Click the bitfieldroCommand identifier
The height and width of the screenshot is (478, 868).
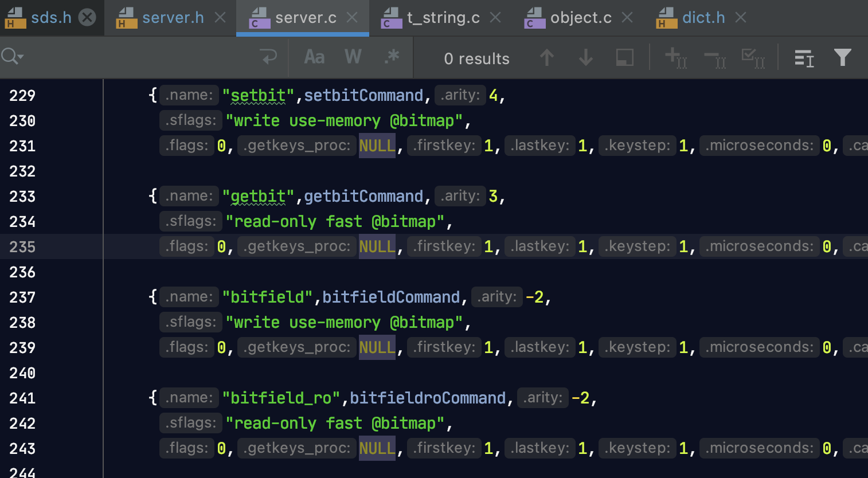point(428,398)
